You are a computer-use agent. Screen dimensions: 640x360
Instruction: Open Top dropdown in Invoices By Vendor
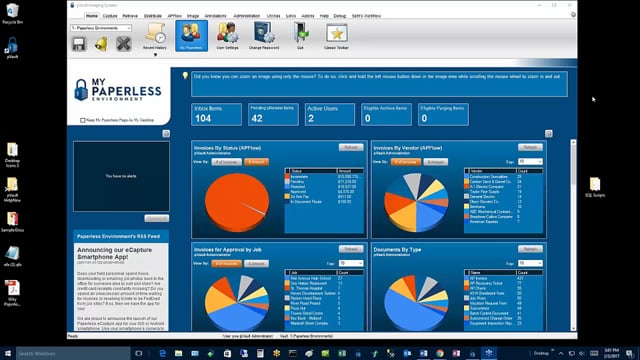(x=530, y=162)
